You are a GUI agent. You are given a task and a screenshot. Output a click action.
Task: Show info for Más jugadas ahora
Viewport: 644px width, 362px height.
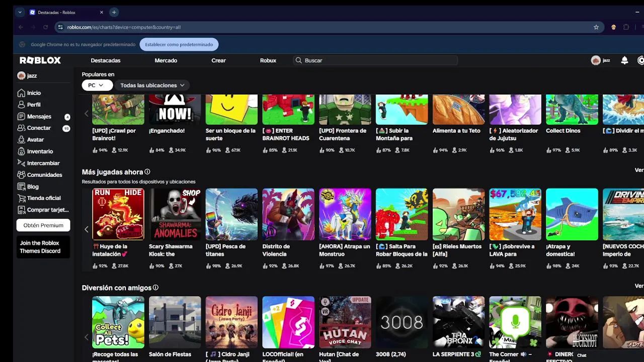tap(147, 172)
